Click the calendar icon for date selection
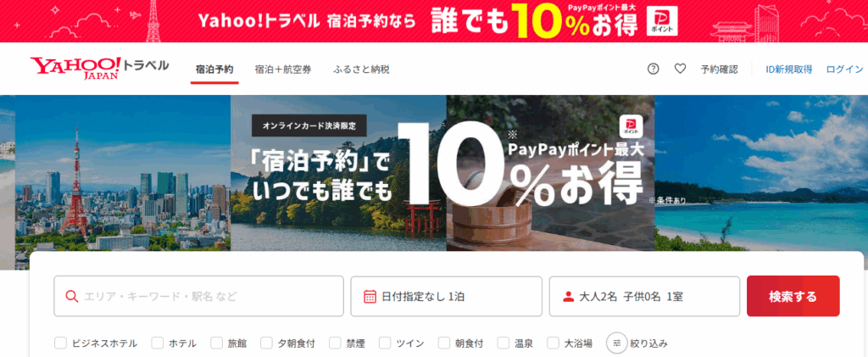 coord(370,297)
